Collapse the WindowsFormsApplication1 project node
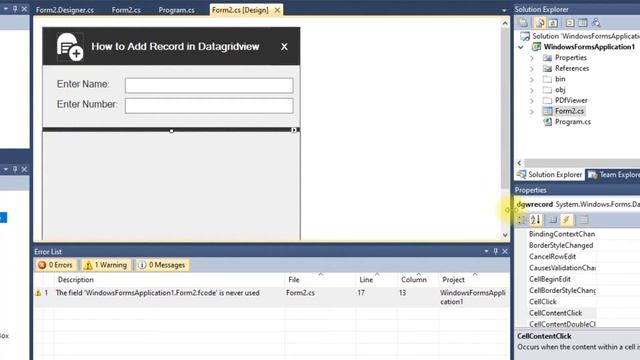Image resolution: width=640 pixels, height=360 pixels. (x=521, y=47)
